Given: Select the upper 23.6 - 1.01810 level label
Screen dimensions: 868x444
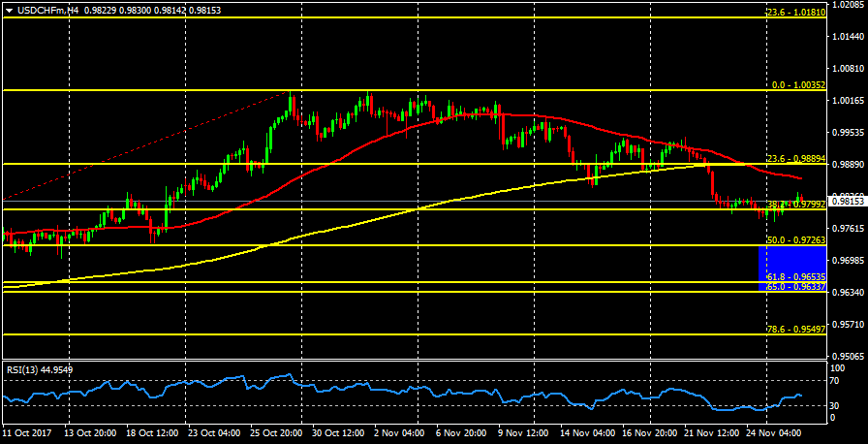Looking at the screenshot, I should click(795, 13).
